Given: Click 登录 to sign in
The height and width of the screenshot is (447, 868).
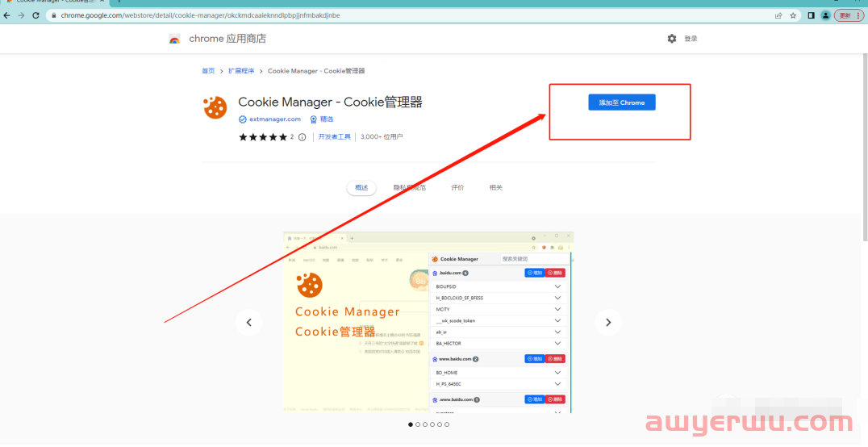Looking at the screenshot, I should point(691,39).
